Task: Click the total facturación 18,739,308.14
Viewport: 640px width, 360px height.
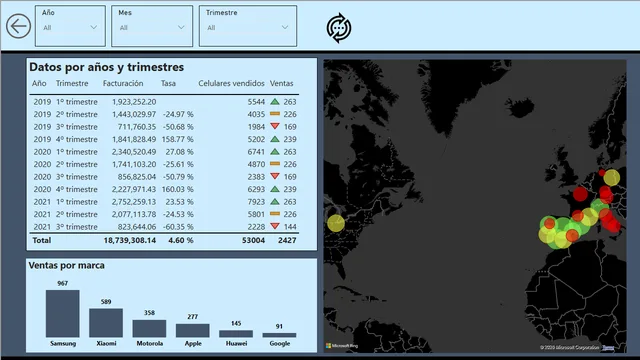Action: pyautogui.click(x=130, y=240)
